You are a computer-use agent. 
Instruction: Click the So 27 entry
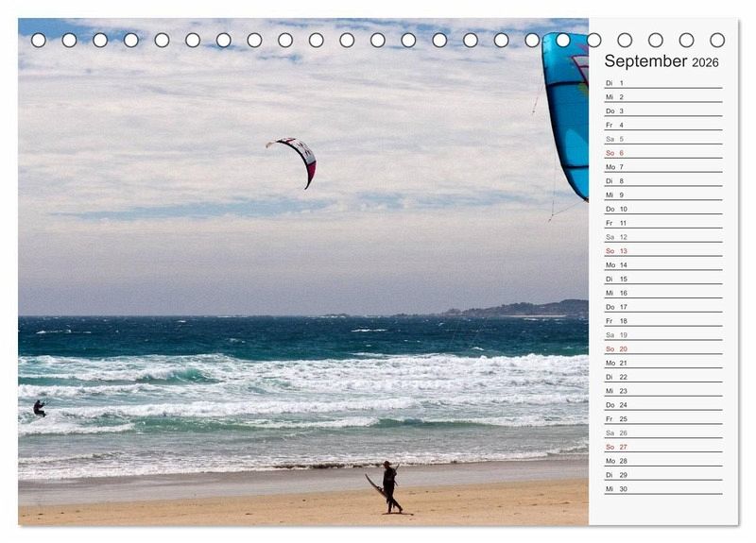[x=662, y=447]
